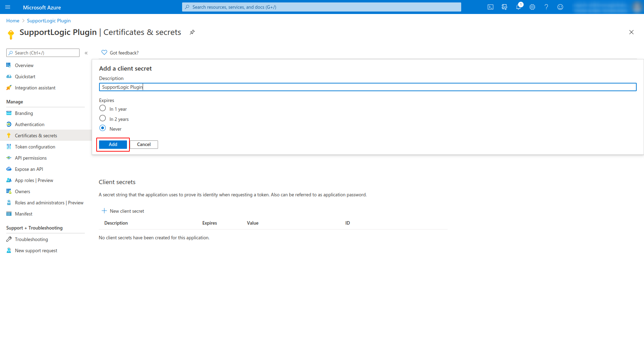Image resolution: width=644 pixels, height=342 pixels.
Task: Click the Add button to create secret
Action: click(113, 144)
